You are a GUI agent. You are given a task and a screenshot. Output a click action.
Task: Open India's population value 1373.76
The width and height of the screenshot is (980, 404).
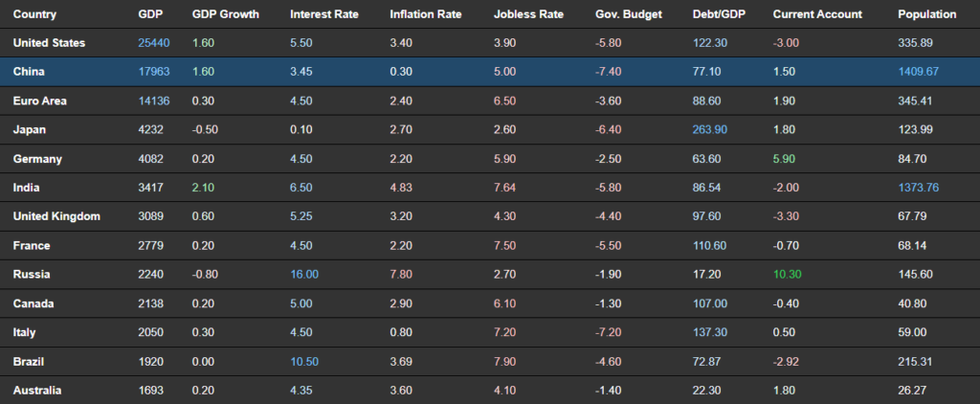(918, 188)
